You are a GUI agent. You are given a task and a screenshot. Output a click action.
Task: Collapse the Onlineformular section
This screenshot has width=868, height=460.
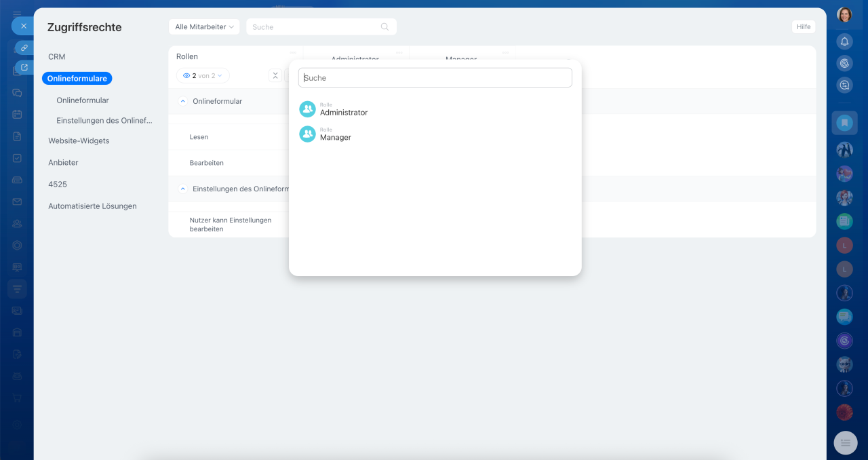[x=182, y=101]
